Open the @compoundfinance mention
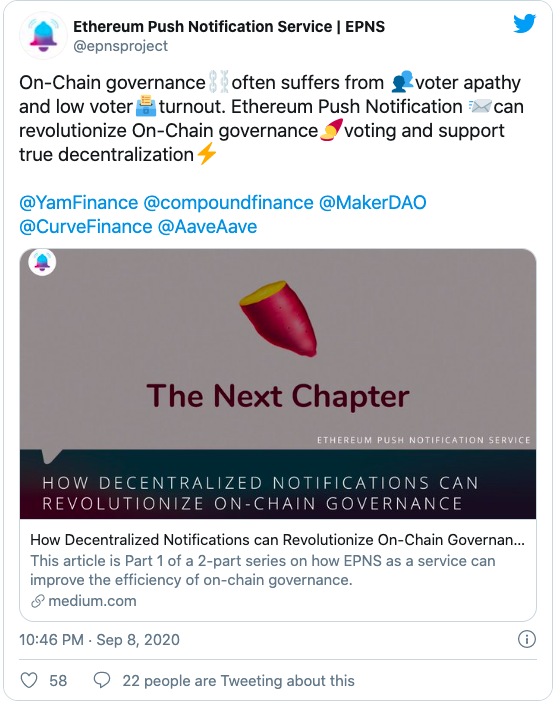 (x=228, y=203)
